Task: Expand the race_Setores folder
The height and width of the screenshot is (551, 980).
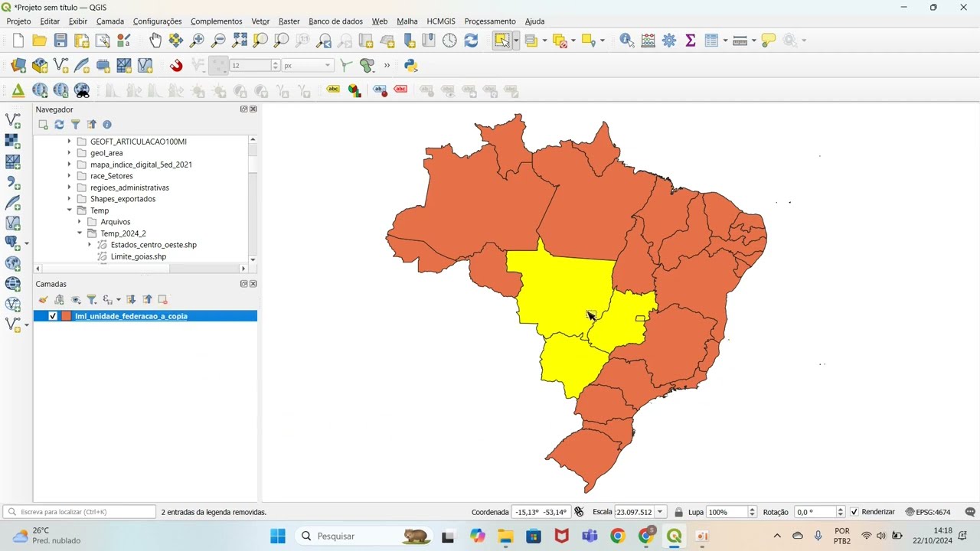Action: coord(69,176)
